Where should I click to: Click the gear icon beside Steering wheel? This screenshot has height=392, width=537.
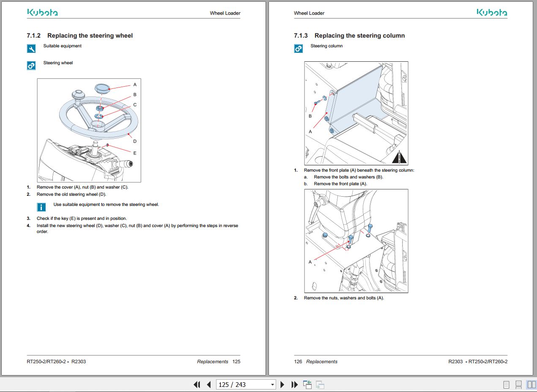coord(31,66)
